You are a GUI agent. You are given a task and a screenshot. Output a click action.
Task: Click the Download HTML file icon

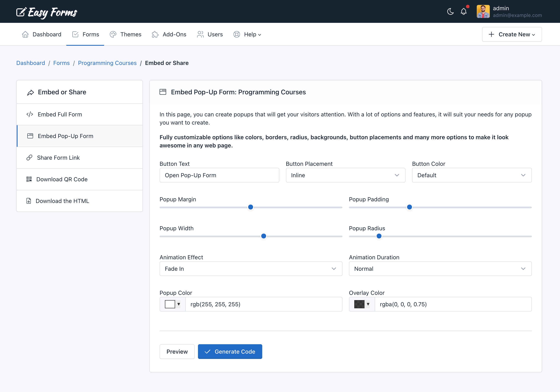click(29, 201)
